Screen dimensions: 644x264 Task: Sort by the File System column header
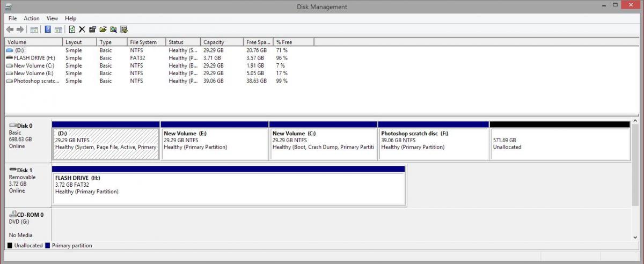click(147, 42)
